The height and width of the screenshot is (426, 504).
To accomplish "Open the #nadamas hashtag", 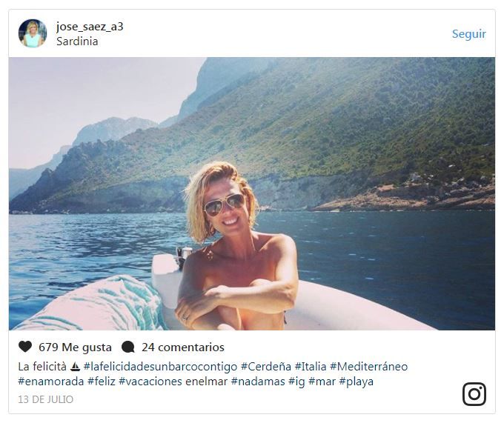I will (x=258, y=382).
